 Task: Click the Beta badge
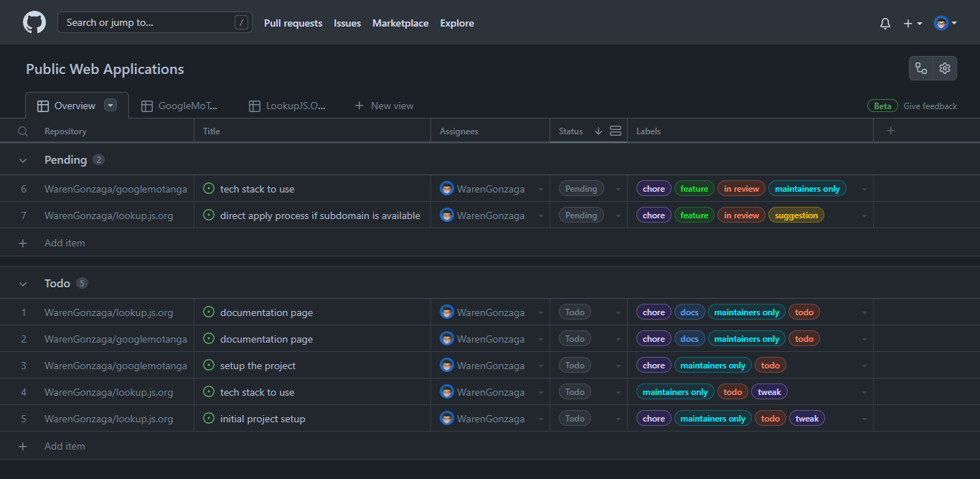[x=882, y=106]
